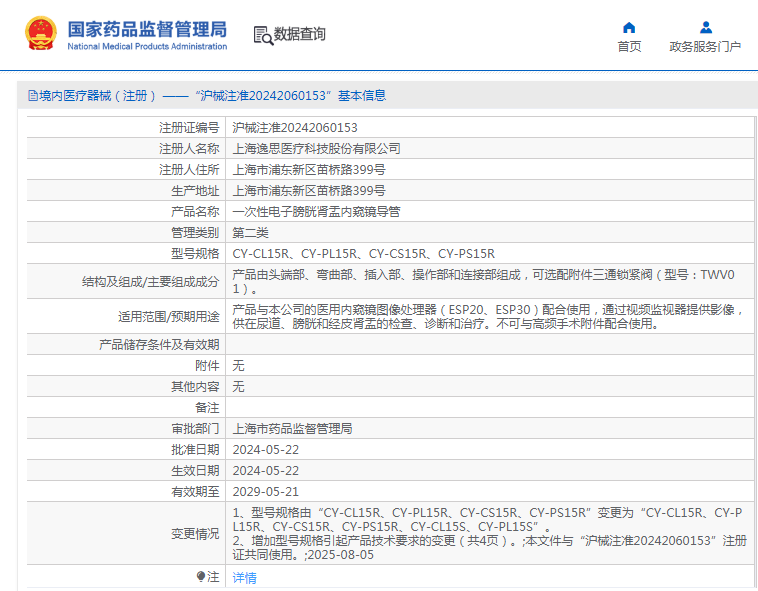The height and width of the screenshot is (591, 758).
Task: Open the 详情 link
Action: 245,577
